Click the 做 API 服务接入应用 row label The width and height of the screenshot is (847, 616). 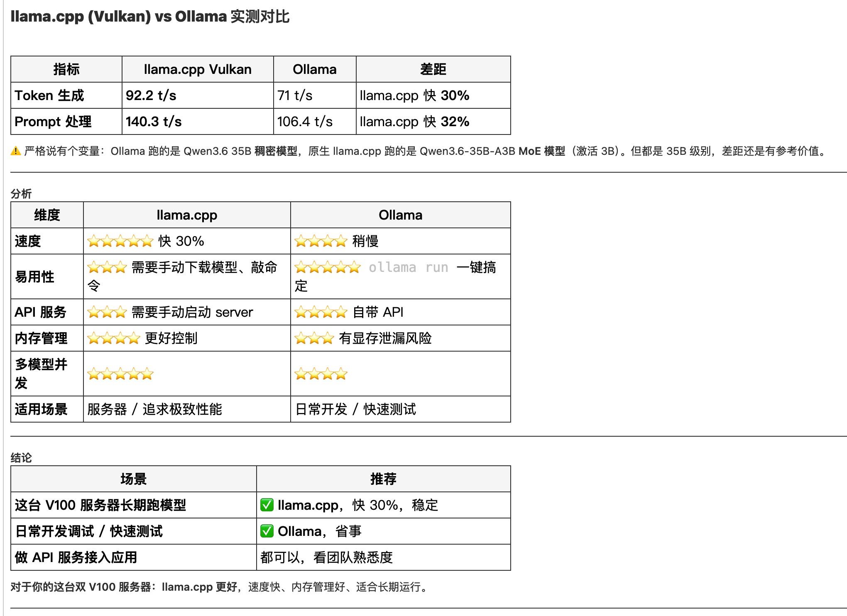[76, 557]
